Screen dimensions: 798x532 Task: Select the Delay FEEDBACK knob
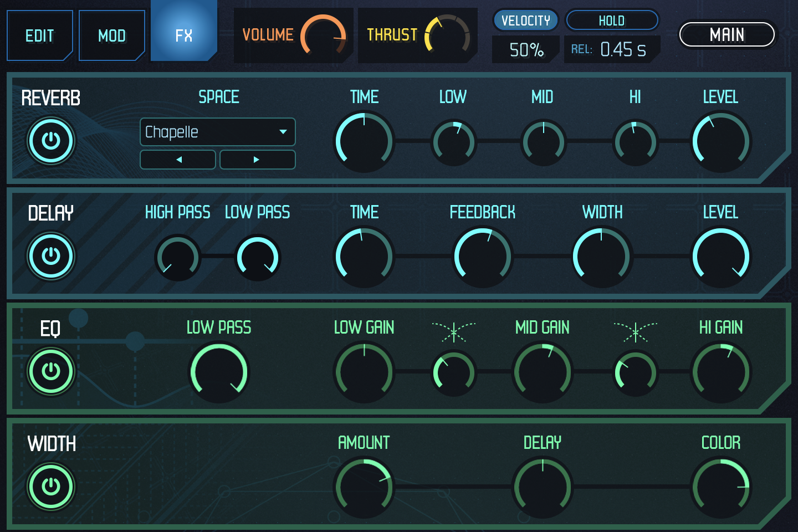click(483, 257)
